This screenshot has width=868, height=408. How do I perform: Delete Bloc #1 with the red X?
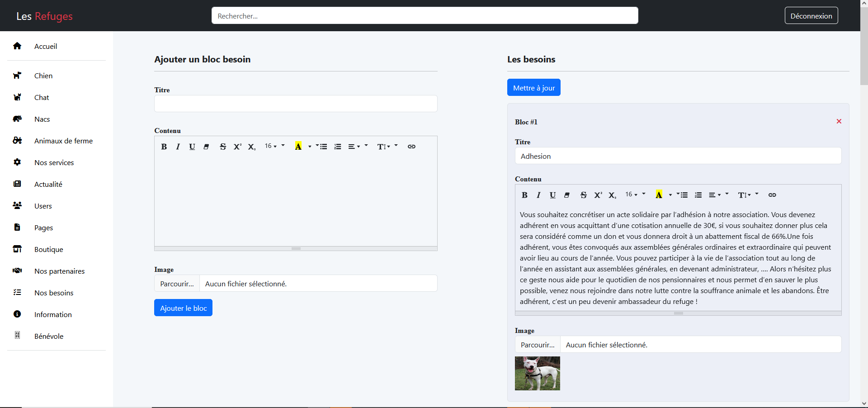(x=839, y=121)
